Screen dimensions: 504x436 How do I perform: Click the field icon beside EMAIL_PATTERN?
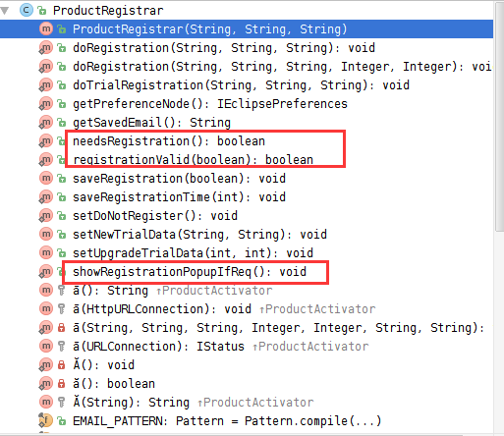pyautogui.click(x=46, y=421)
